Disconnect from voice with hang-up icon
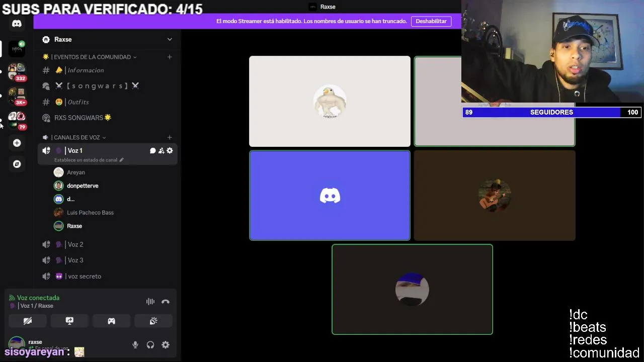644x362 pixels. pos(166,302)
